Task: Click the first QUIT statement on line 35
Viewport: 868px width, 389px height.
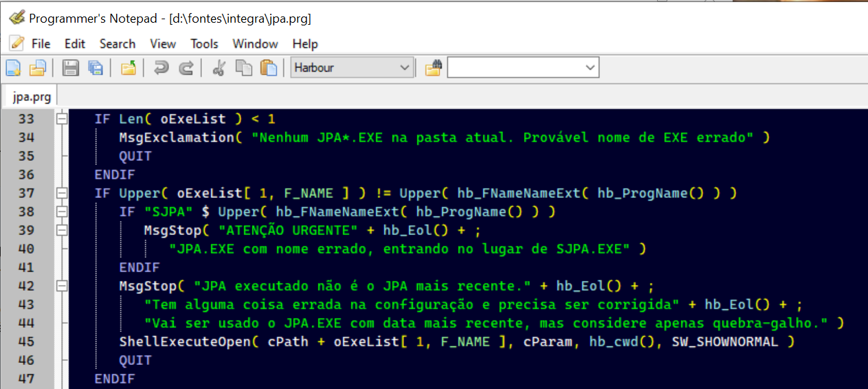Action: pos(135,156)
